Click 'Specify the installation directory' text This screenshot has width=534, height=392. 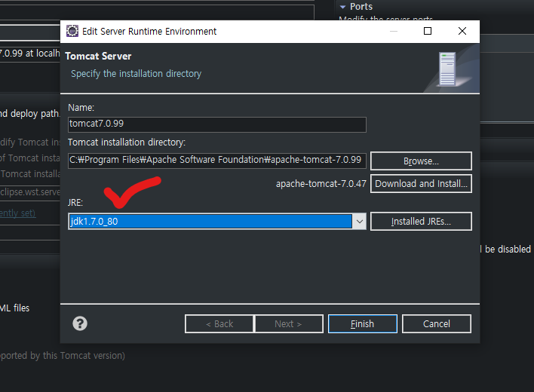(x=136, y=74)
